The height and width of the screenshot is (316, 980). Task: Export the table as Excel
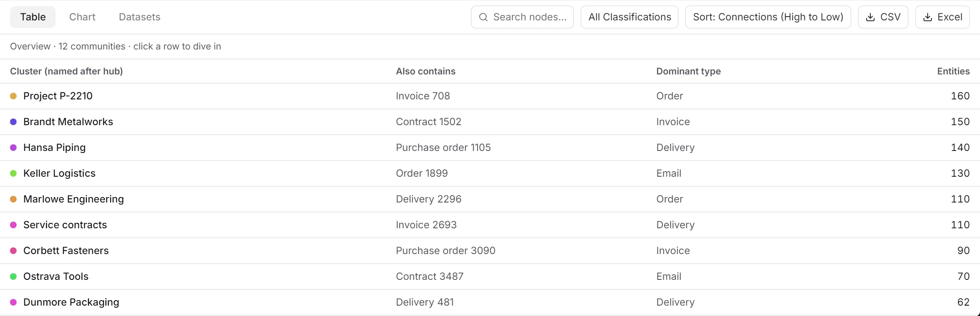pyautogui.click(x=943, y=17)
